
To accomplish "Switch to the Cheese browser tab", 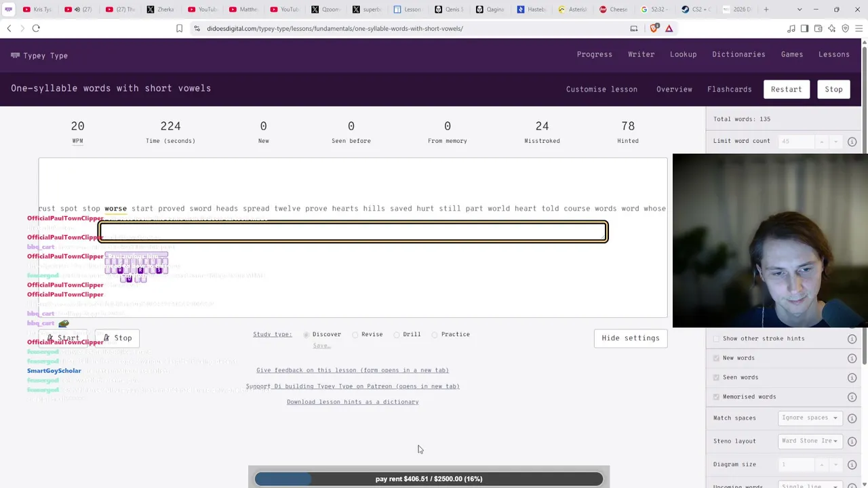I will 613,9.
